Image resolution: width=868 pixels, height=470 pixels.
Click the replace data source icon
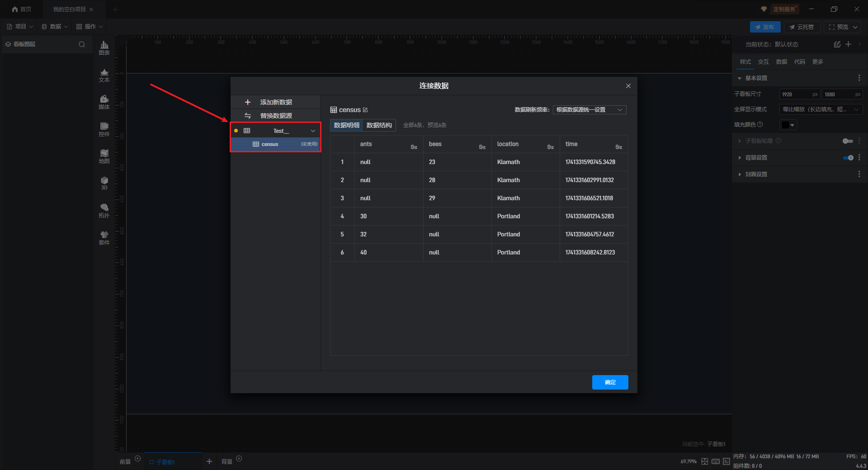[x=247, y=116]
